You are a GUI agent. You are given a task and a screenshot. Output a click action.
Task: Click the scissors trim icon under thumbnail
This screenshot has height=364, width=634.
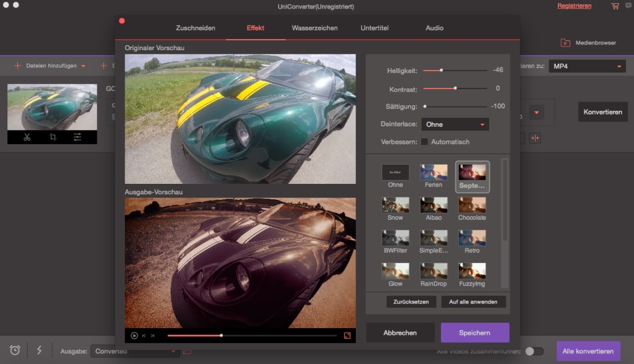[27, 137]
